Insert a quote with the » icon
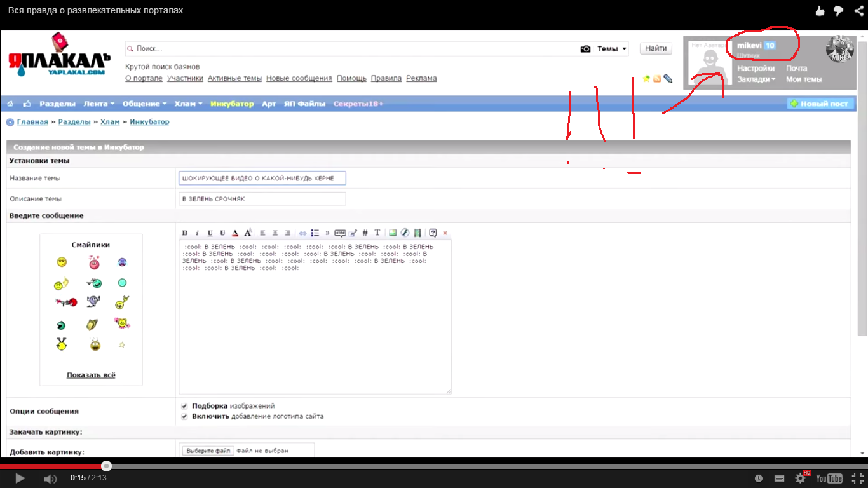 327,233
